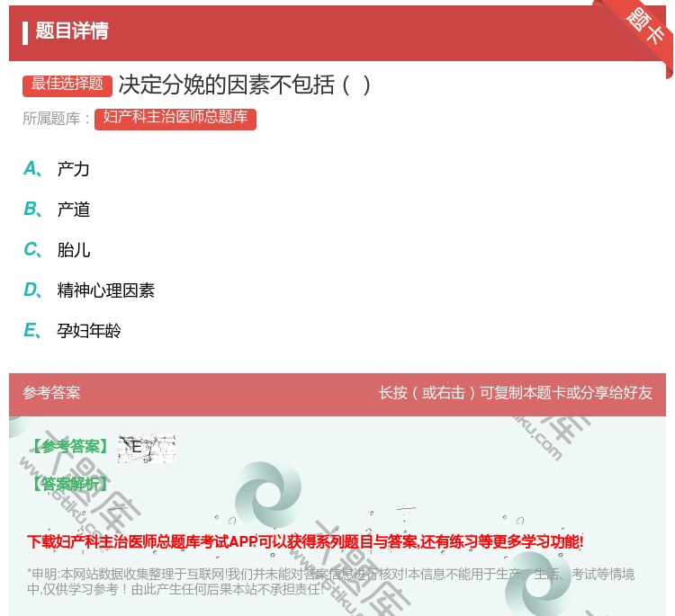Screen dimensions: 675x616
Task: Click the 参考答案 section header
Action: pos(51,393)
